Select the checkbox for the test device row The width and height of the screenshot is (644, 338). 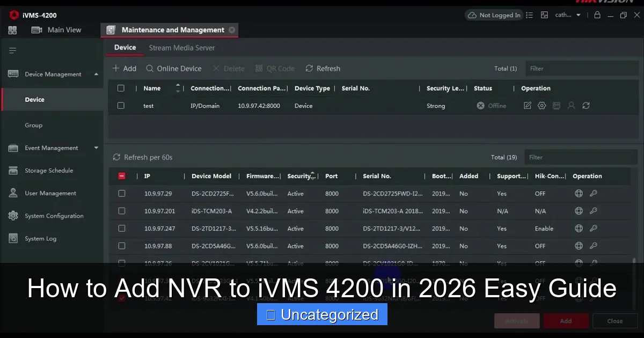click(x=121, y=106)
